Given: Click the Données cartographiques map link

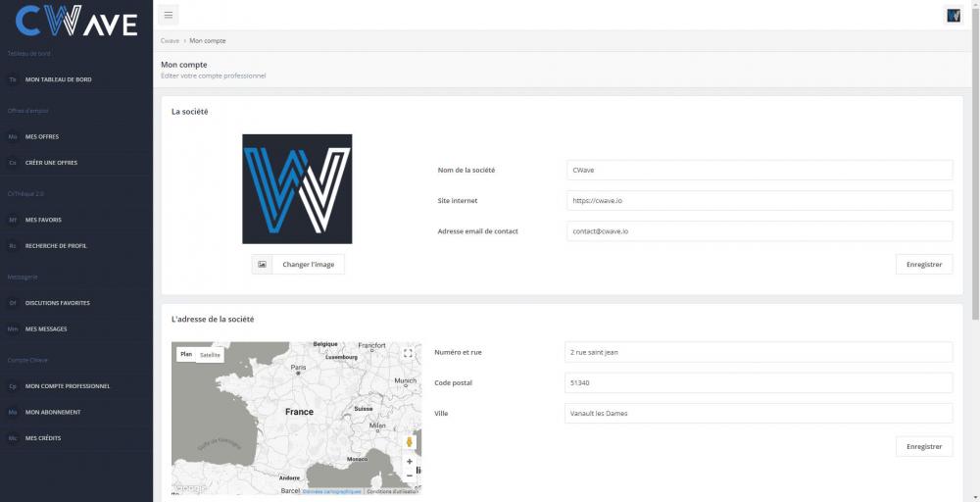Looking at the screenshot, I should 332,491.
